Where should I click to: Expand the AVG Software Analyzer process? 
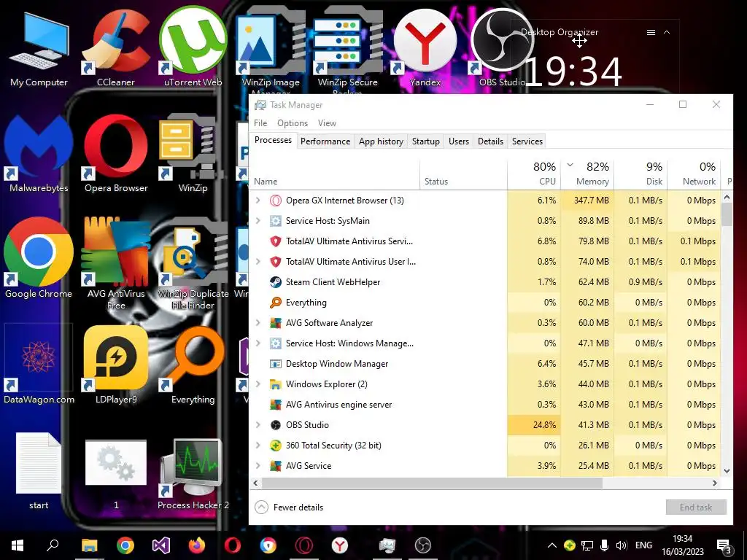tap(258, 322)
